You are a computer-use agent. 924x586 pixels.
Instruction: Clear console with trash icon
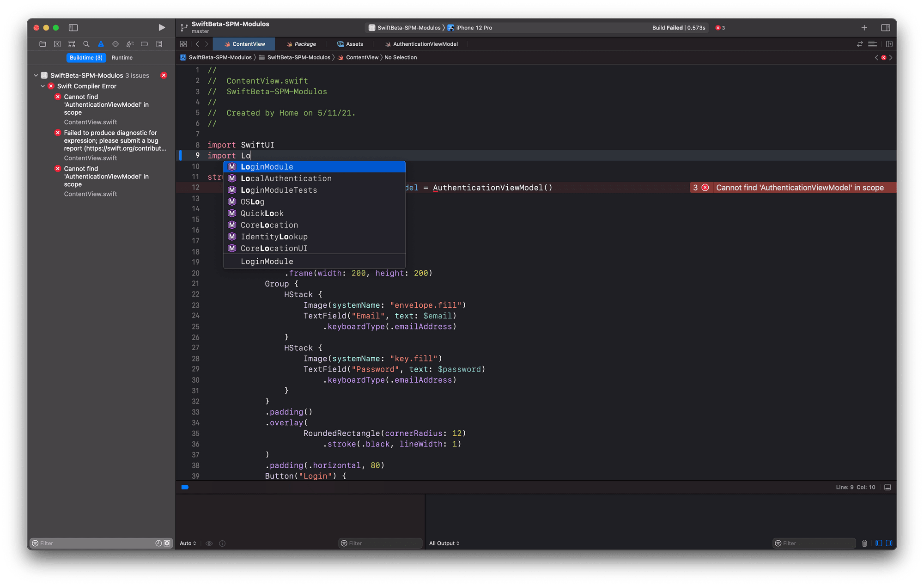(x=864, y=543)
